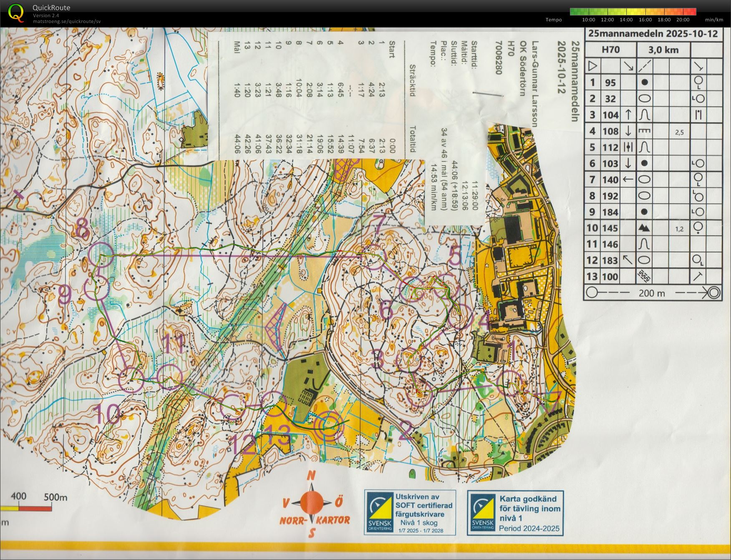Click the '10:00' tempo scale label
This screenshot has width=731, height=560.
click(x=589, y=20)
